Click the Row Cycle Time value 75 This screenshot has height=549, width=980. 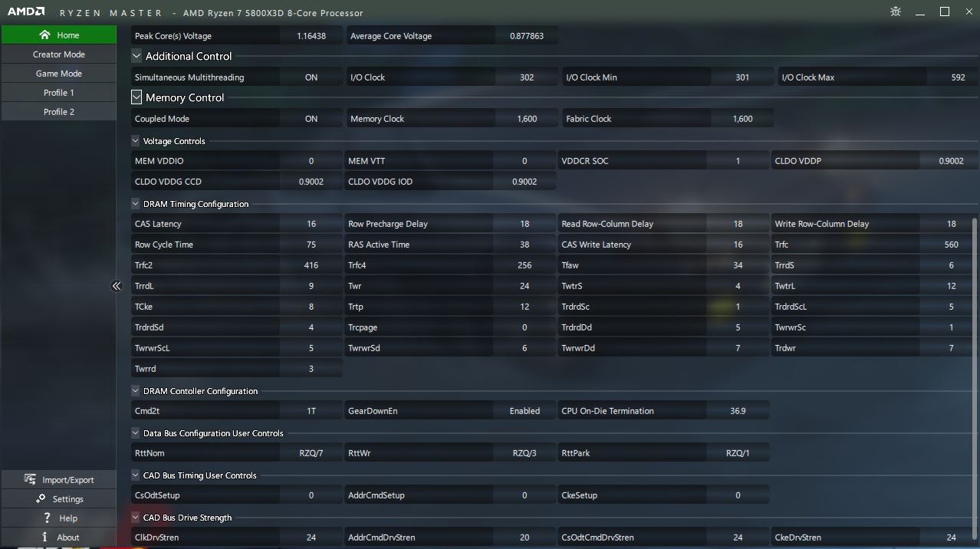311,245
